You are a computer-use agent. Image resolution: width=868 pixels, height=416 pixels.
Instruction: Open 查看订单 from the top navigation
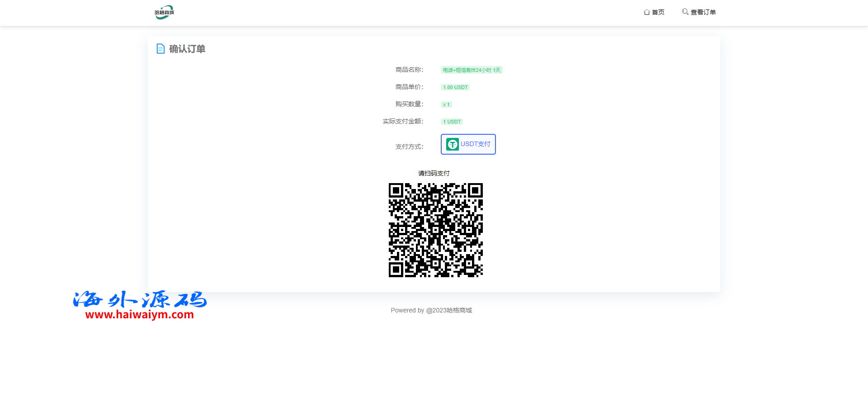(x=703, y=12)
